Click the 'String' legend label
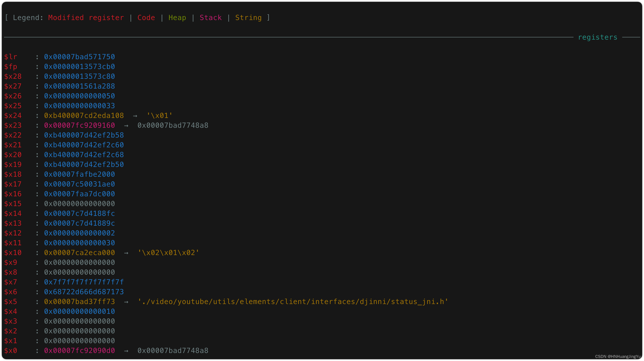Screen dimensions: 644x361 coord(248,18)
